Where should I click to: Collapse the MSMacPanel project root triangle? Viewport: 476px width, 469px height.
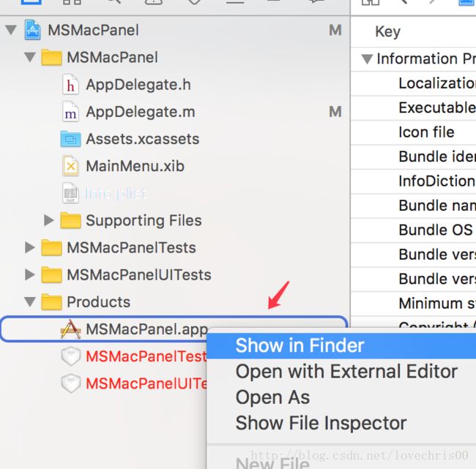(11, 30)
